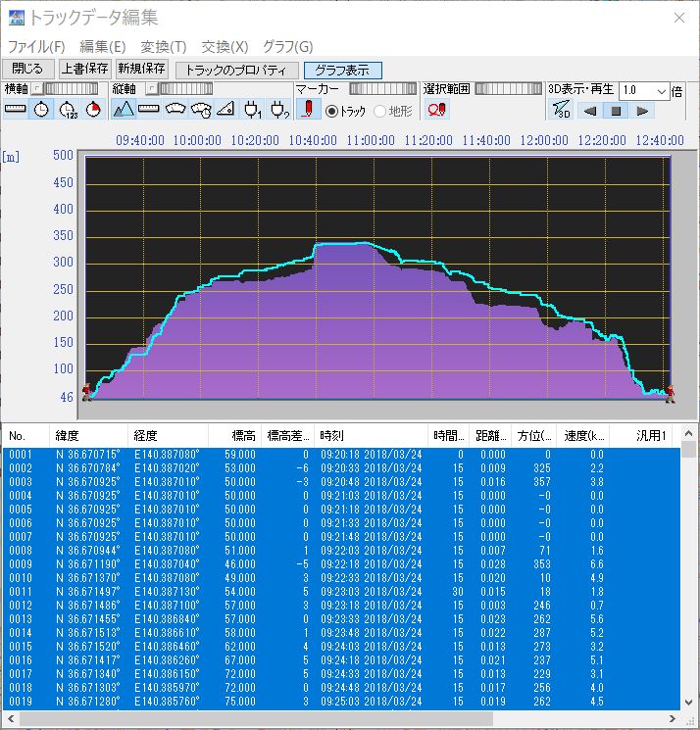Toggle the red marker pin icon
This screenshot has height=730, width=700.
pos(308,110)
